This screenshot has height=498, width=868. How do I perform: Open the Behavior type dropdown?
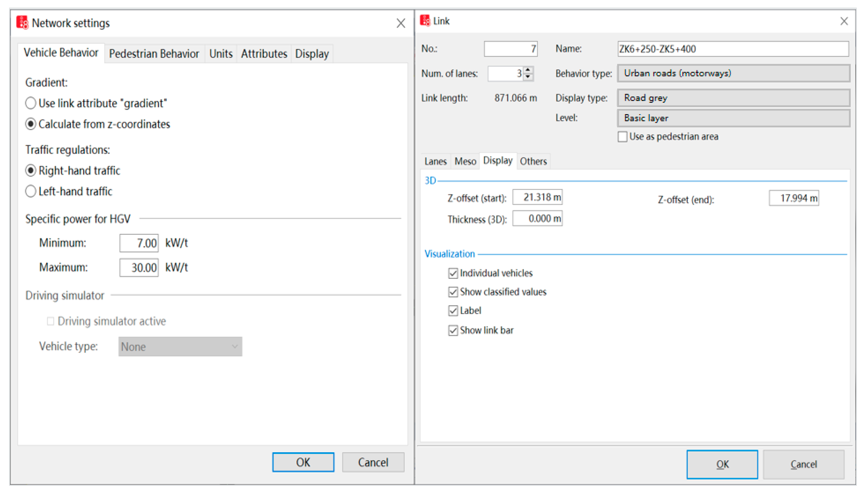pyautogui.click(x=733, y=73)
